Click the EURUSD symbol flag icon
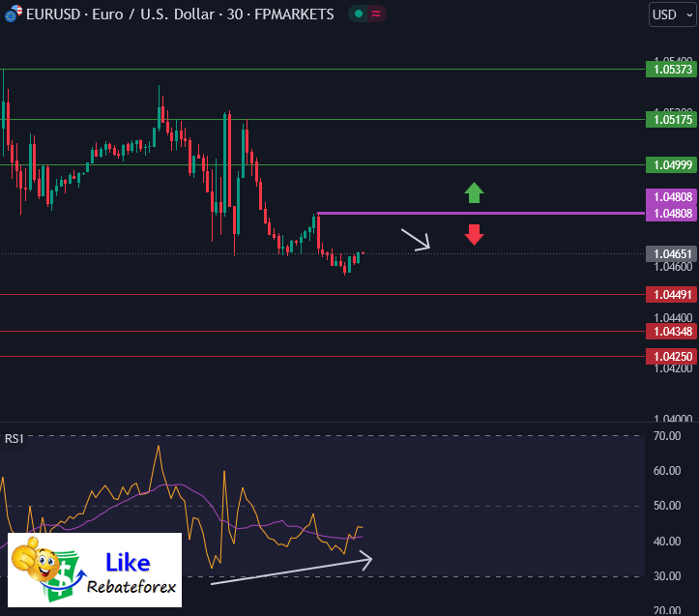The width and height of the screenshot is (699, 616). coord(13,14)
